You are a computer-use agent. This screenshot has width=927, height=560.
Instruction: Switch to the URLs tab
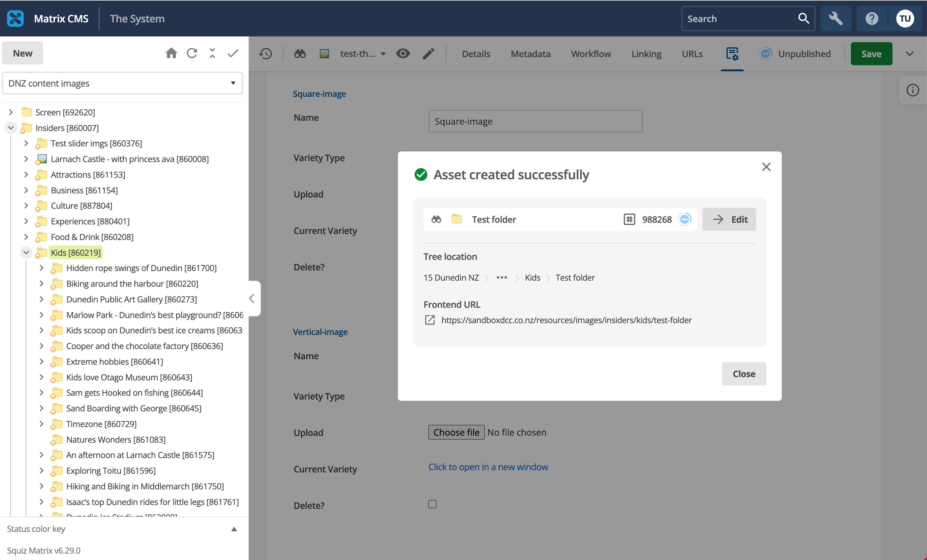pos(692,54)
